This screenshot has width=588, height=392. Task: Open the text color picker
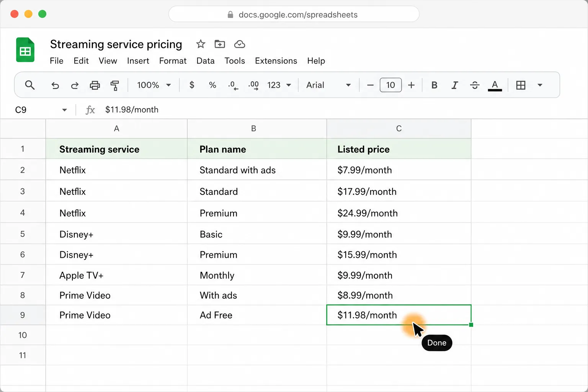pyautogui.click(x=495, y=85)
